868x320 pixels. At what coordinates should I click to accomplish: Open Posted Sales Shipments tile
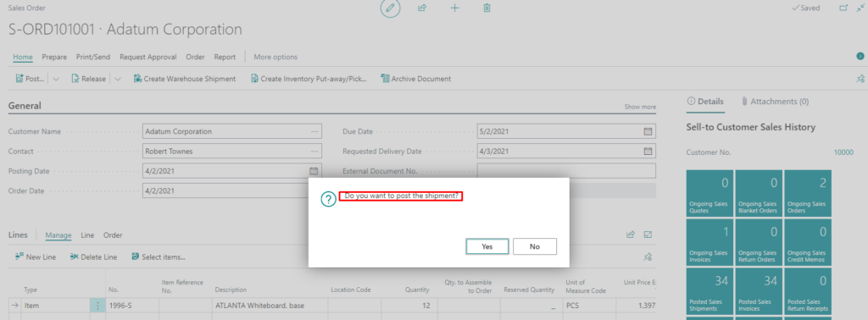click(x=709, y=291)
